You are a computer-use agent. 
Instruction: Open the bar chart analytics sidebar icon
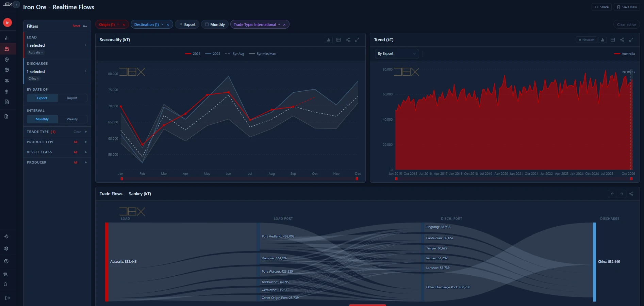click(7, 38)
